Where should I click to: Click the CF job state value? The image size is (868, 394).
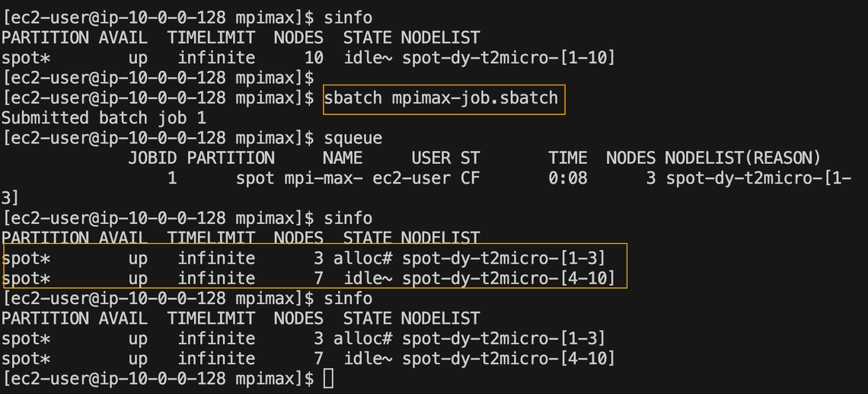(470, 178)
